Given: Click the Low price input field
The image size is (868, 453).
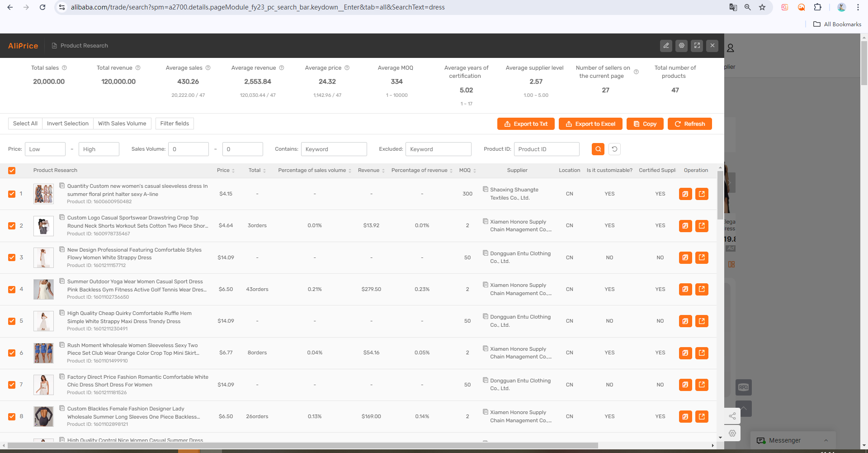Looking at the screenshot, I should coord(45,149).
